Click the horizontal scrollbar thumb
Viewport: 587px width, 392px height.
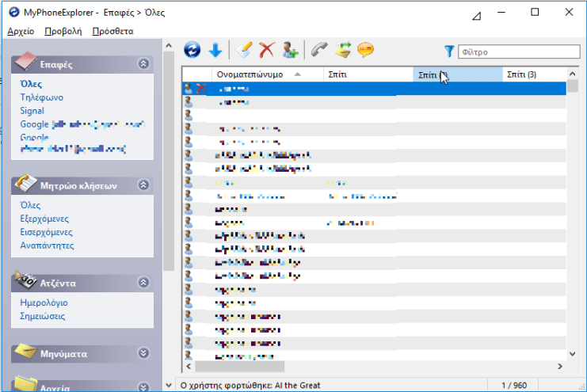click(x=239, y=366)
